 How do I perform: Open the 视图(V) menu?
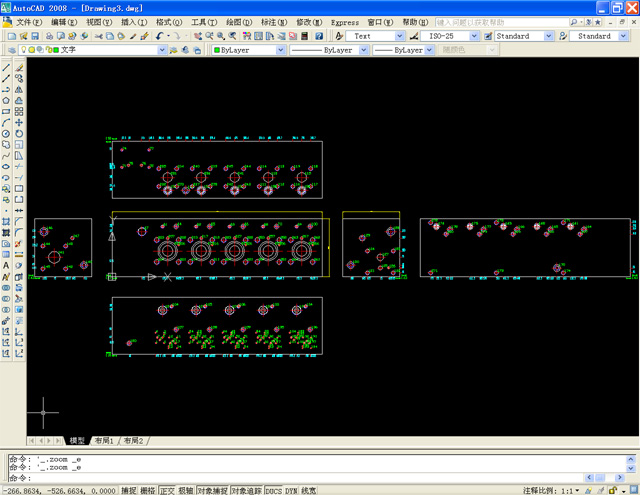[99, 22]
